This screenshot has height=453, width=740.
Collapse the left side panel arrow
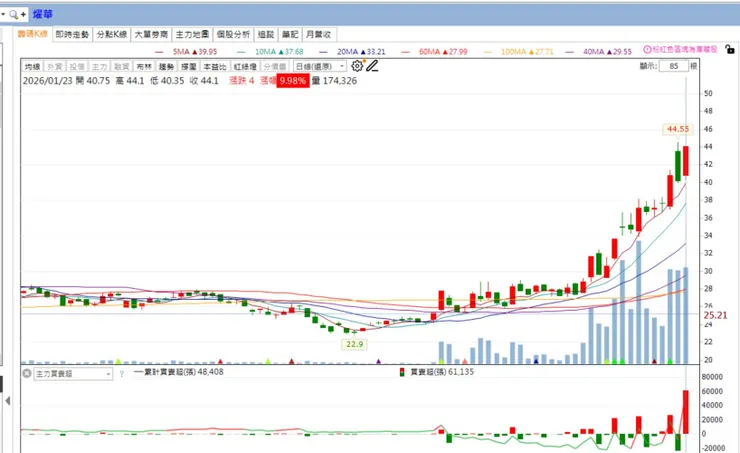[8, 401]
